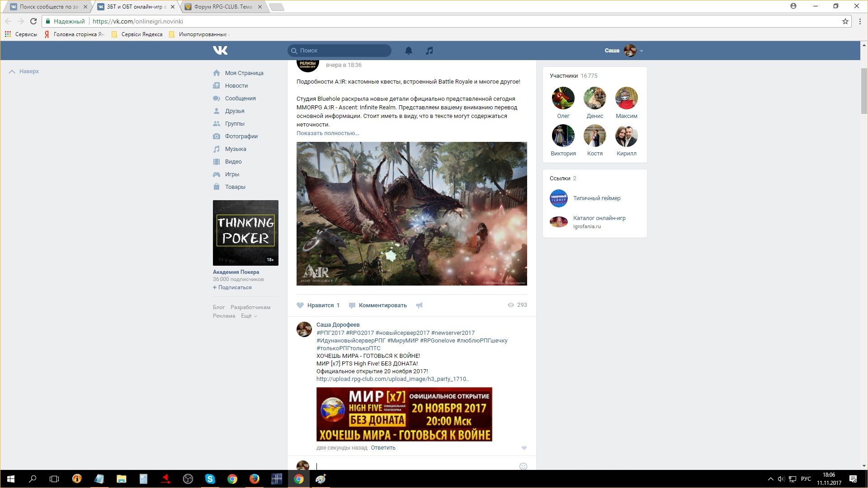868x488 pixels.
Task: Click the Фотографии camera icon
Action: click(217, 136)
